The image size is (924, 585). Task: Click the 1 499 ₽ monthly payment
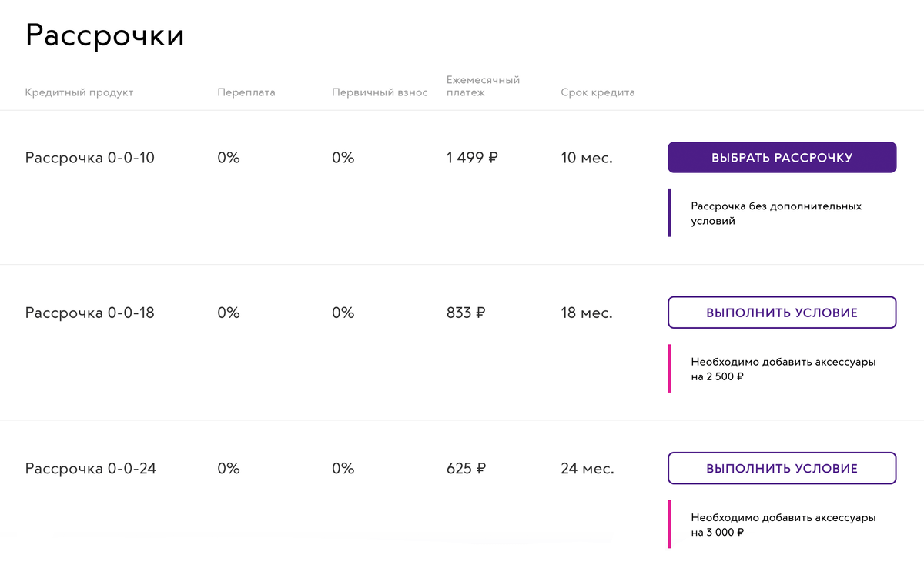pyautogui.click(x=472, y=158)
